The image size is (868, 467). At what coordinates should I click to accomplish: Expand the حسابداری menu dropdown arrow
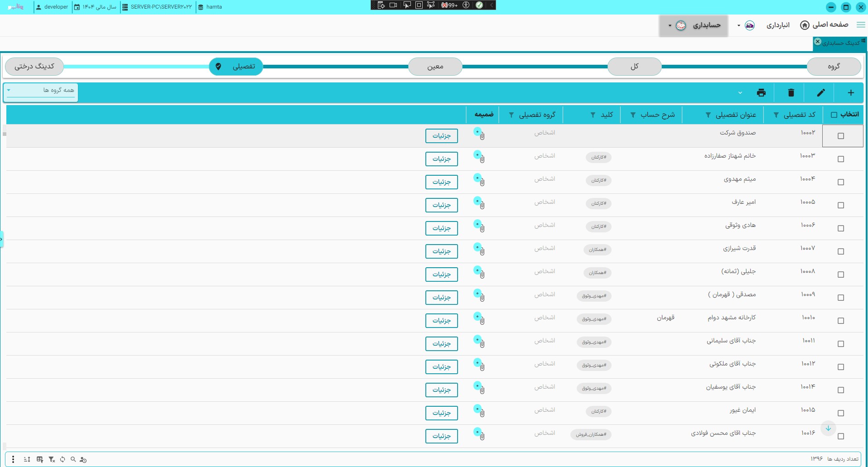(670, 26)
